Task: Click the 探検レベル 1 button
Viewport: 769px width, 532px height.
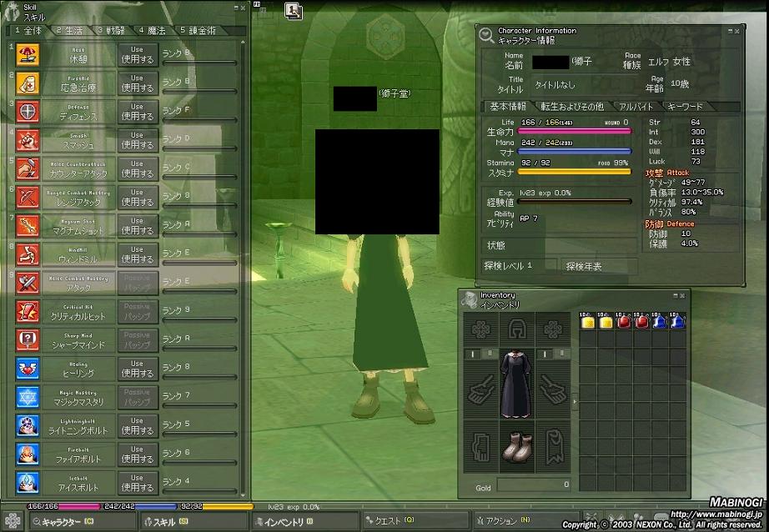Action: 520,266
